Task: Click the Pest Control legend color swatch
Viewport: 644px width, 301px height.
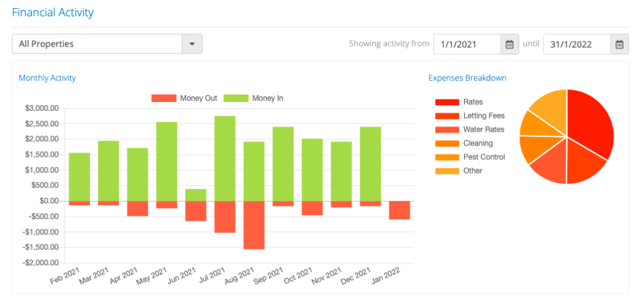Action: coord(447,157)
